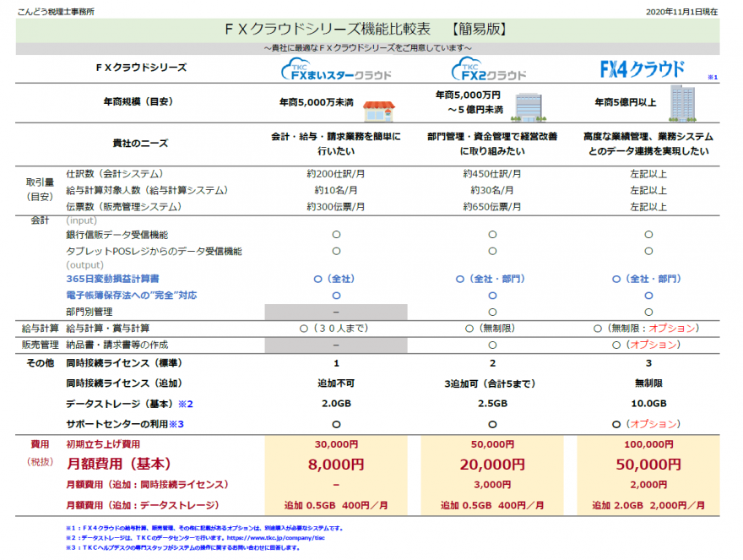Click the tall skyscraper illustration
Viewport: 743px width, 560px height.
(683, 104)
